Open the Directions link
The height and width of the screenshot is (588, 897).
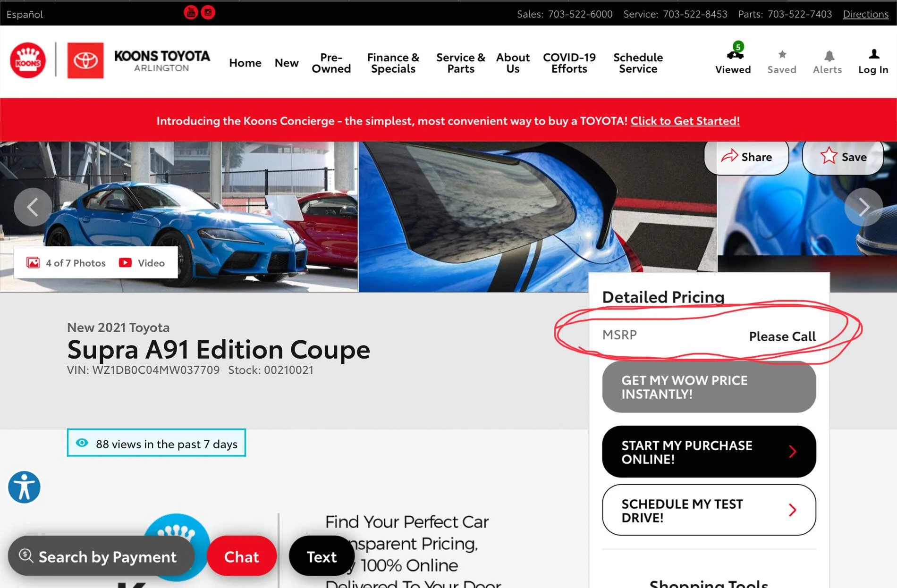(x=866, y=14)
